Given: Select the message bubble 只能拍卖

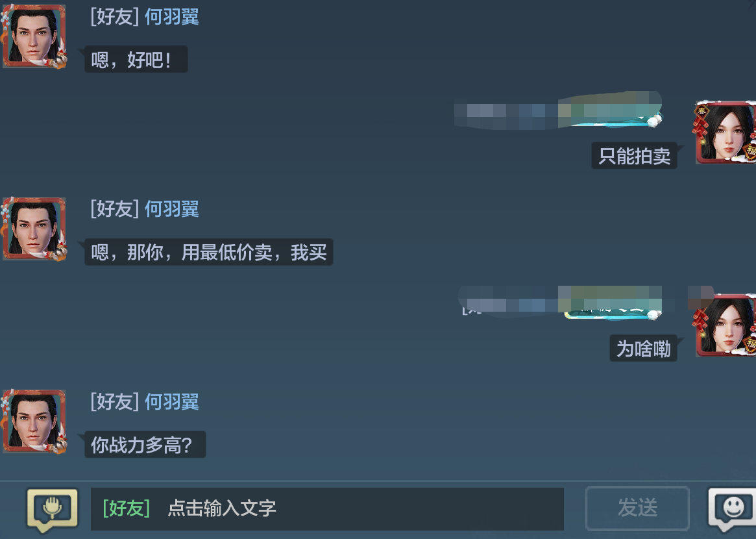Looking at the screenshot, I should pyautogui.click(x=635, y=156).
